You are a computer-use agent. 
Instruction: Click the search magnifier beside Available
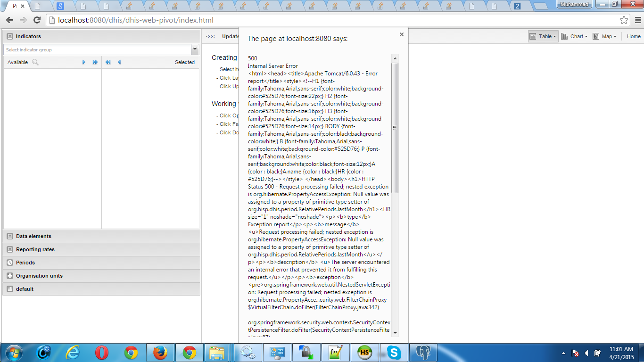35,62
